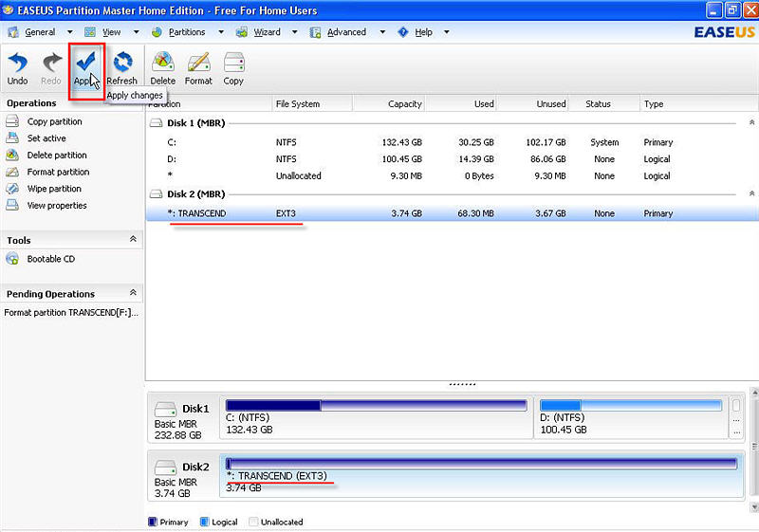Collapse the Pending Operations panel
The width and height of the screenshot is (759, 532).
[x=133, y=293]
